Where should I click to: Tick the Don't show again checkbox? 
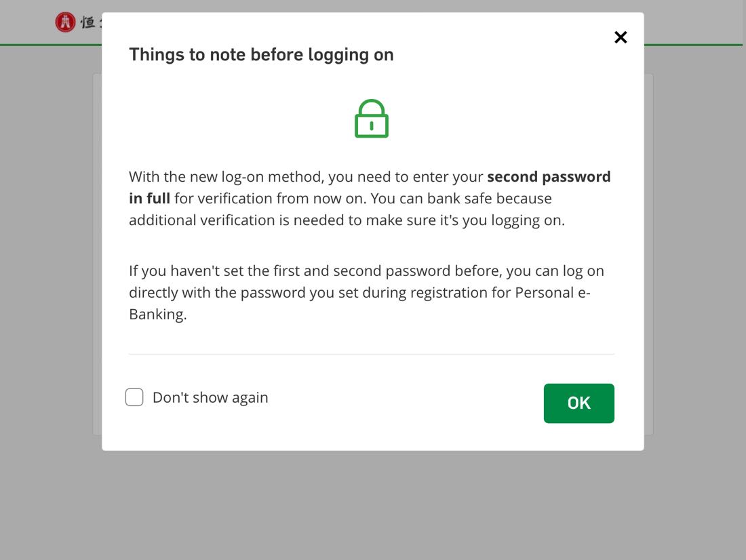pyautogui.click(x=134, y=397)
